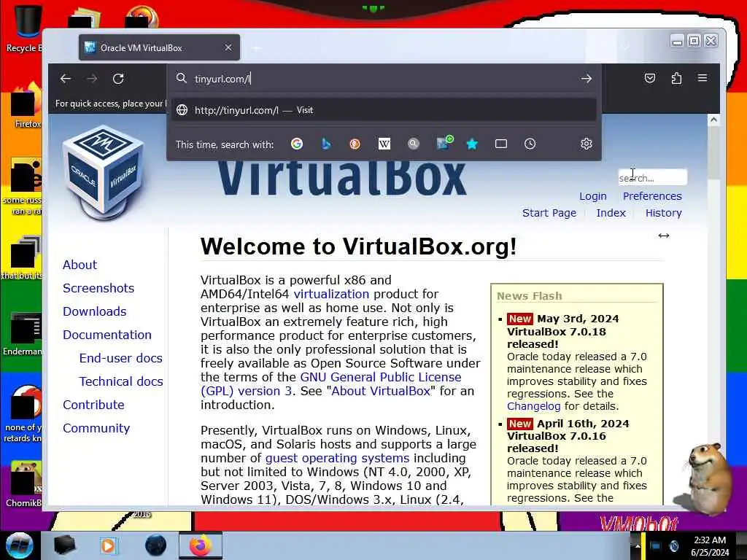Open the Changelog link for 7.0.18

(533, 406)
